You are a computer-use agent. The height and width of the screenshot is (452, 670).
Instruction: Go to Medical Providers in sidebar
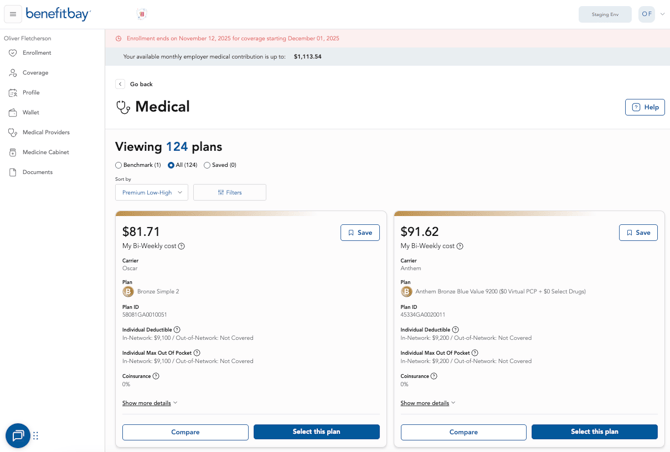(46, 132)
